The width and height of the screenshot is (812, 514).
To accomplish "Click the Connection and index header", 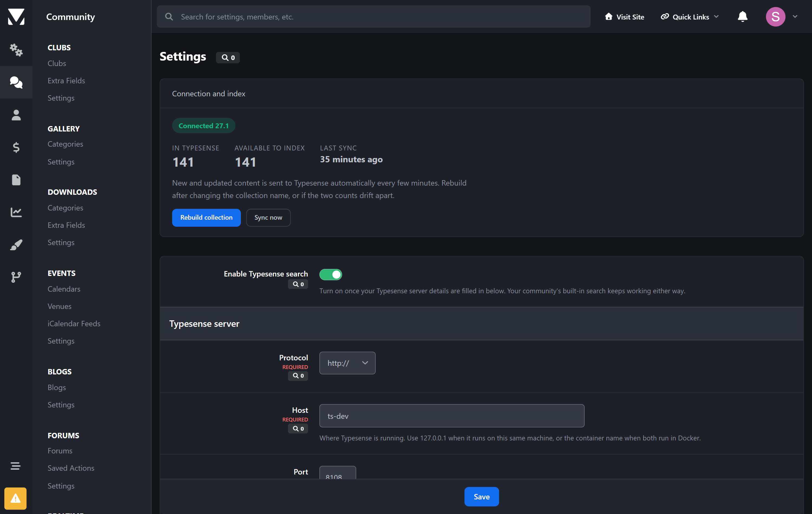I will coord(482,94).
